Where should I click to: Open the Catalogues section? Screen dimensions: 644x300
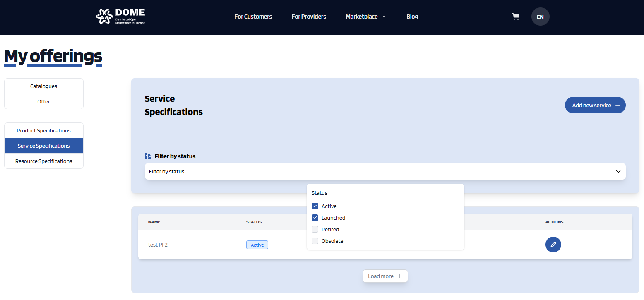coord(44,86)
